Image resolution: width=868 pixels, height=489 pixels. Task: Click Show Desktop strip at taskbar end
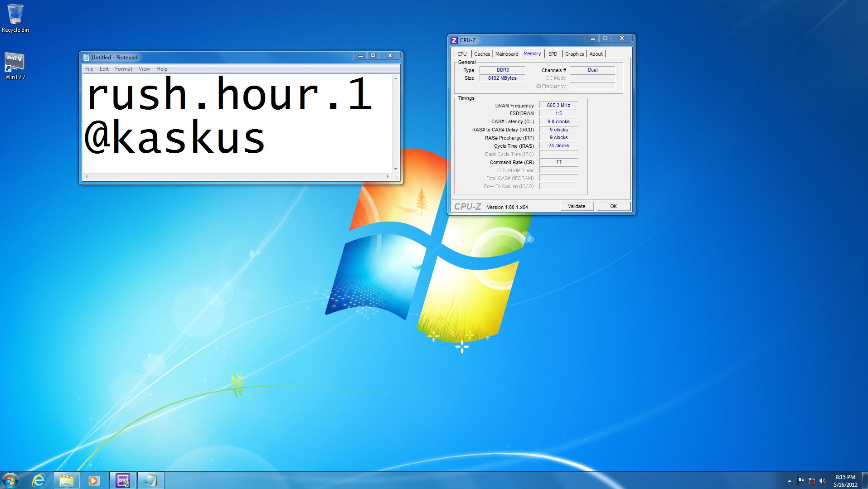point(865,480)
